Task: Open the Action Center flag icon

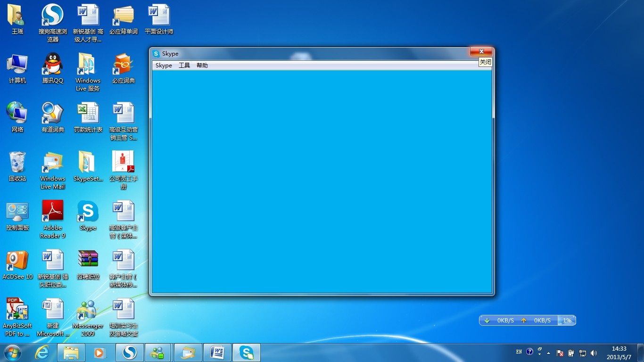Action: pos(561,353)
